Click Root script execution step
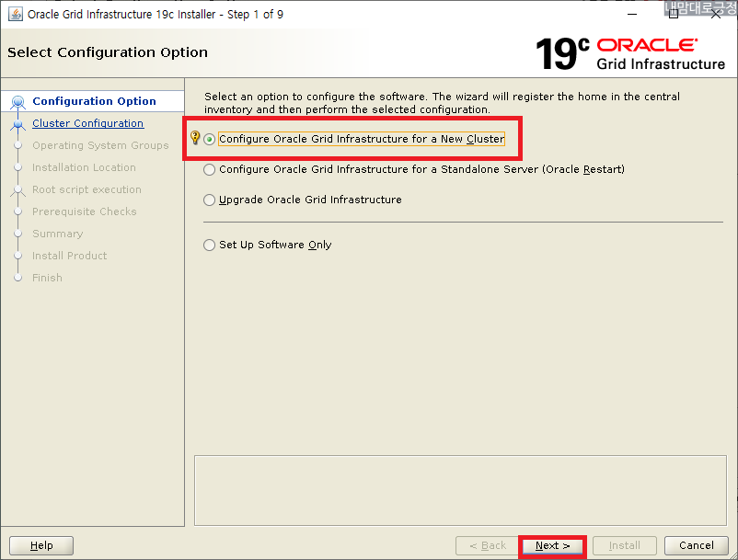 (x=86, y=189)
